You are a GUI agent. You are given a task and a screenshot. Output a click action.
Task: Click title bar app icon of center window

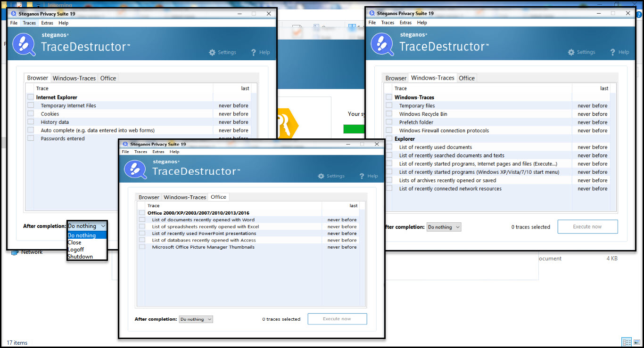tap(125, 144)
